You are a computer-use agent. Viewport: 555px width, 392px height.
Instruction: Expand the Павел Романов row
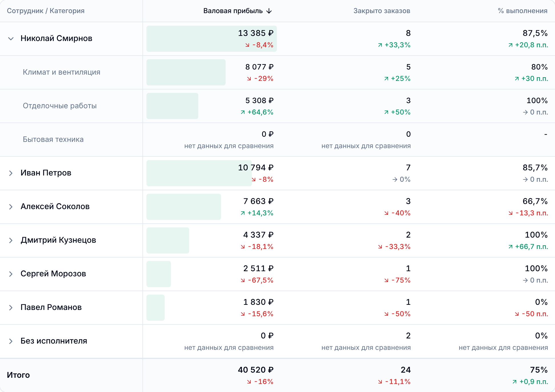[x=11, y=308]
